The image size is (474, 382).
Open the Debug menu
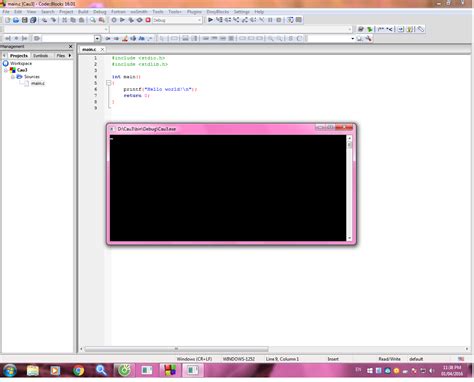tap(100, 12)
